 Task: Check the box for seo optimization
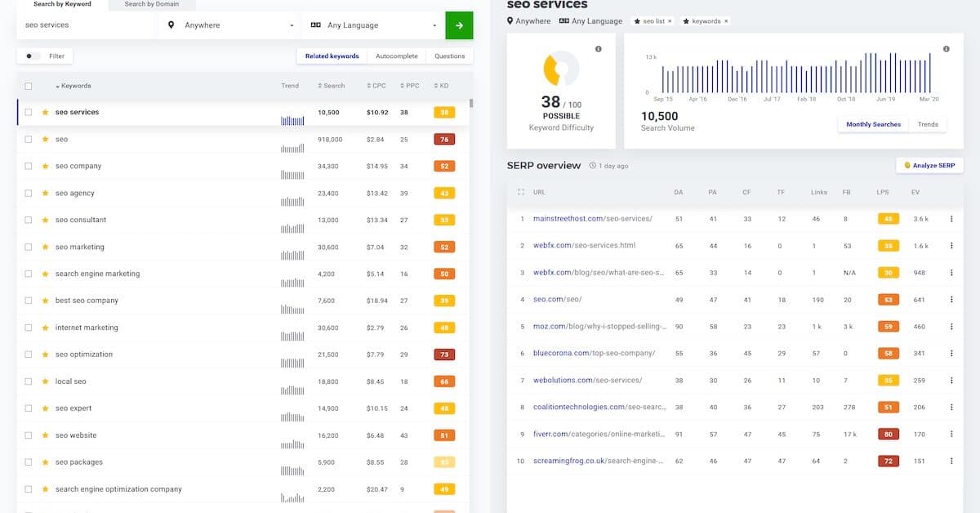point(29,355)
